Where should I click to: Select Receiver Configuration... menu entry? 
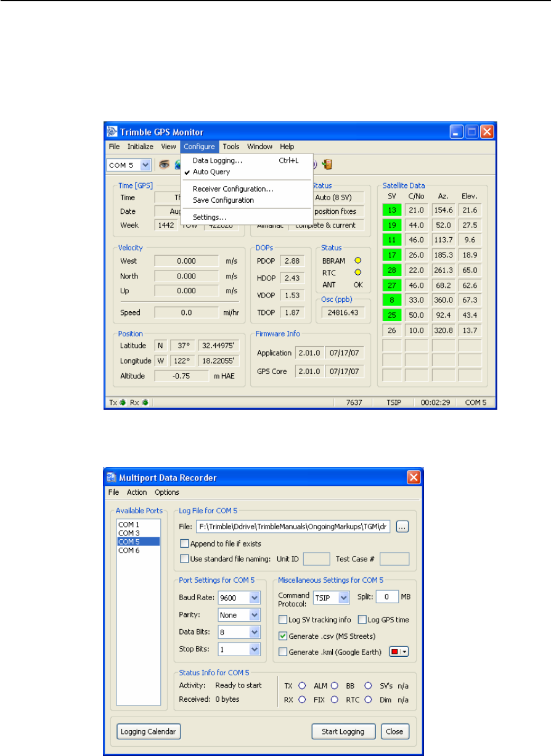pyautogui.click(x=247, y=189)
